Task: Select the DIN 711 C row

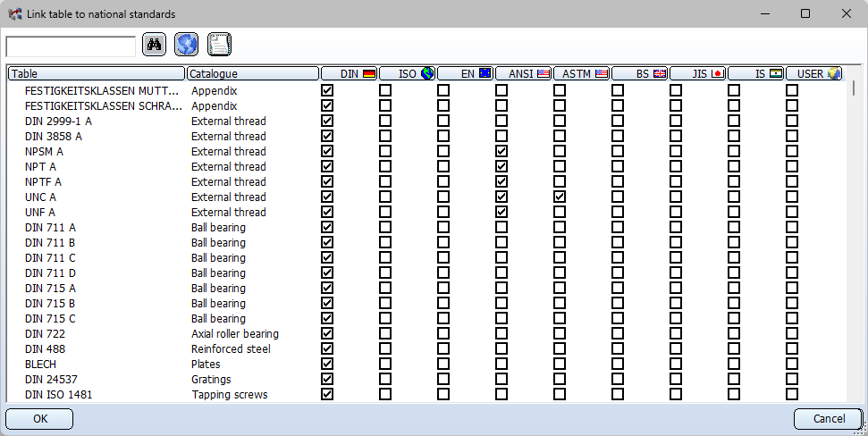Action: coord(50,257)
